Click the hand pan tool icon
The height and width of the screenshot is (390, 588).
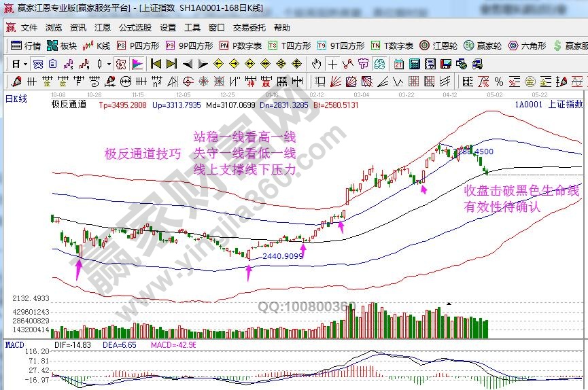coord(316,64)
